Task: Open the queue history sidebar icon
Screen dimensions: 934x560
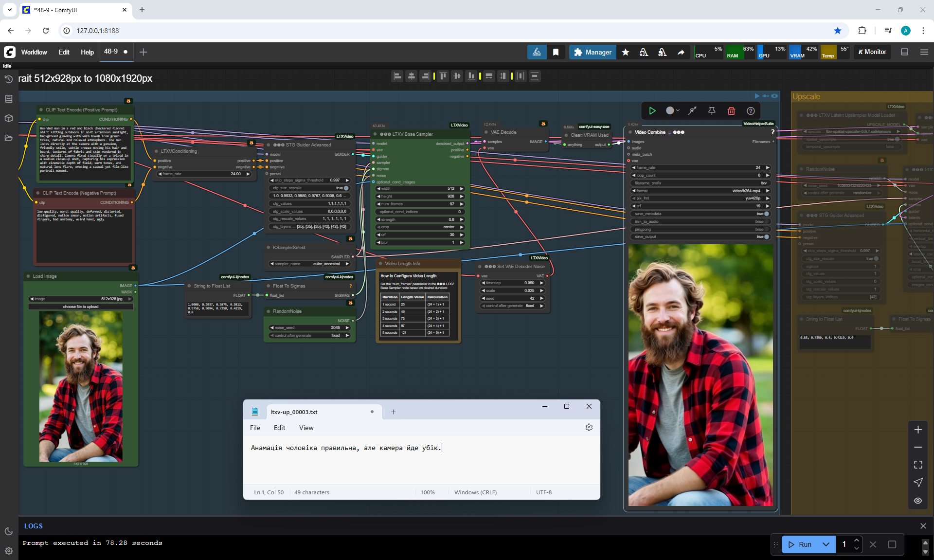Action: pos(8,79)
